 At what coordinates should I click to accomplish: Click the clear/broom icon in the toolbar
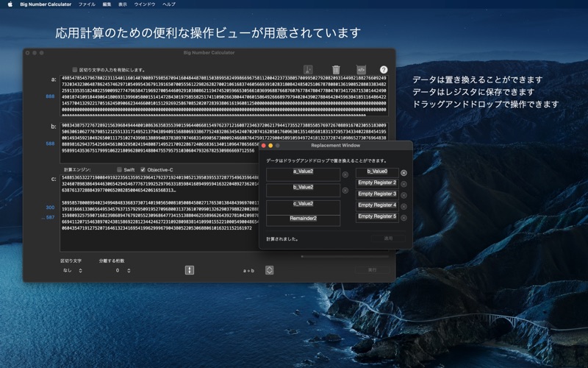click(308, 69)
